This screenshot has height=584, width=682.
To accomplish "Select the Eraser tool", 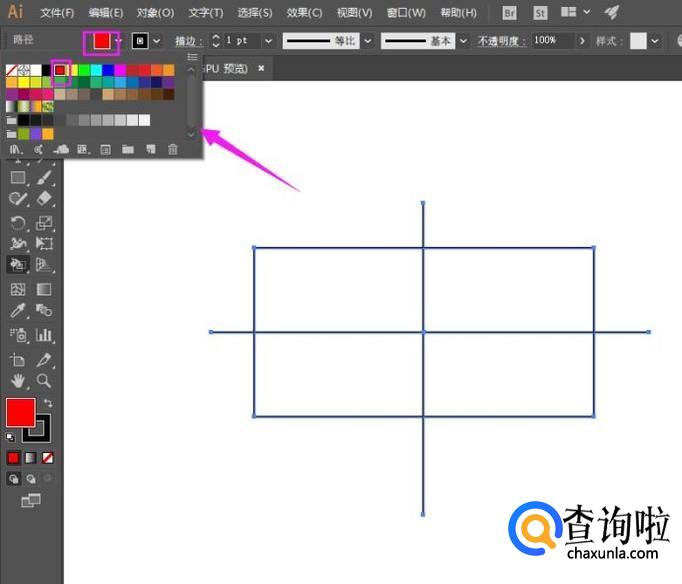I will pos(44,199).
